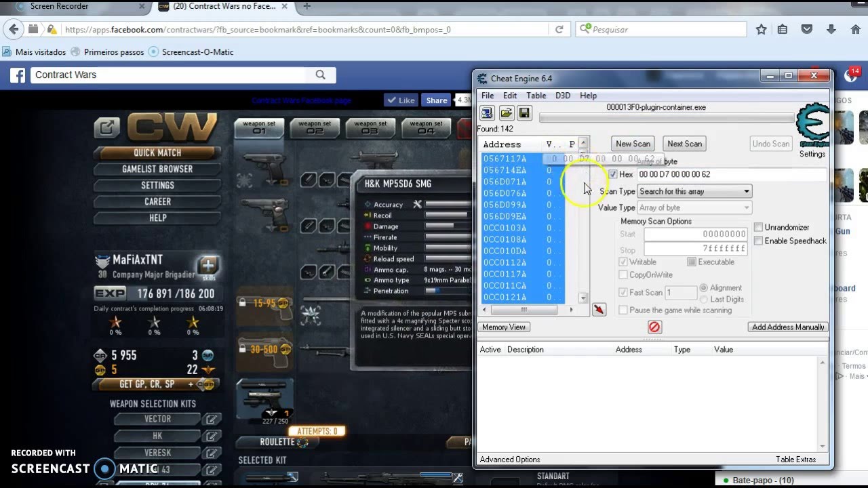Toggle CopyOnWrite checkbox
The height and width of the screenshot is (488, 868).
point(623,274)
